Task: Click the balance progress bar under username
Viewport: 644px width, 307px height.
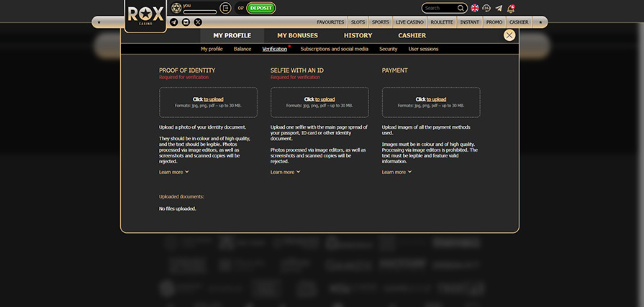Action: tap(200, 12)
